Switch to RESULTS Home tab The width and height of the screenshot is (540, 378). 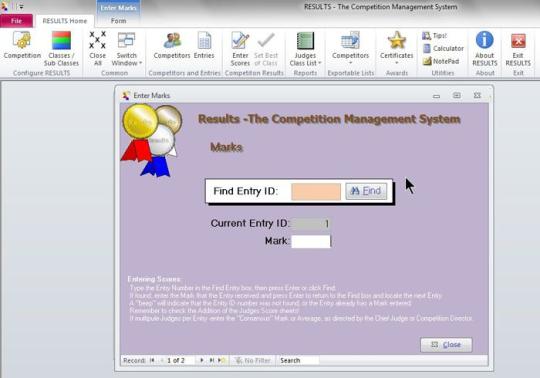pos(65,21)
